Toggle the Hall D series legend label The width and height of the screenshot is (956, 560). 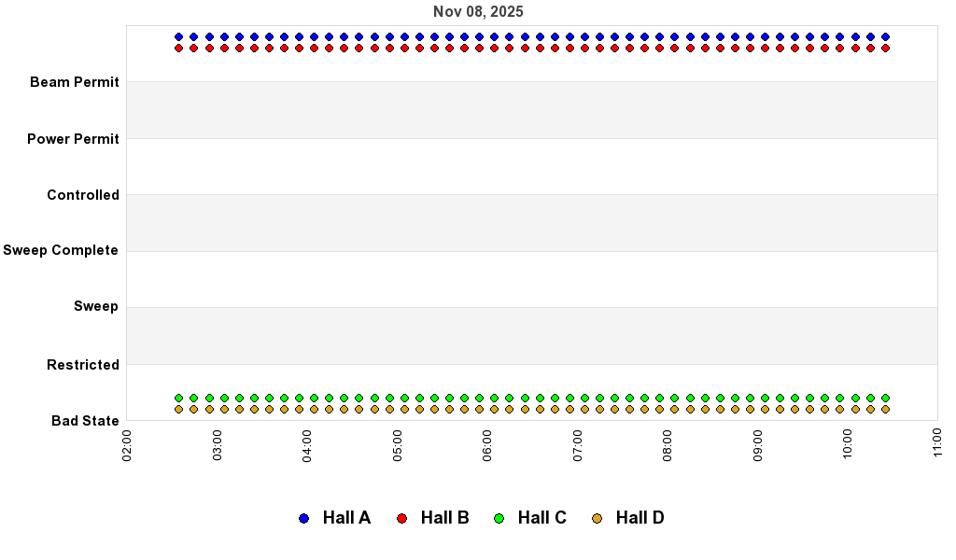tap(640, 518)
